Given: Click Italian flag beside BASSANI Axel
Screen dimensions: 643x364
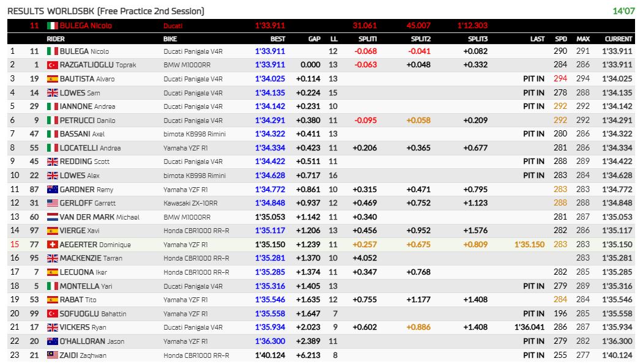Looking at the screenshot, I should (x=53, y=134).
